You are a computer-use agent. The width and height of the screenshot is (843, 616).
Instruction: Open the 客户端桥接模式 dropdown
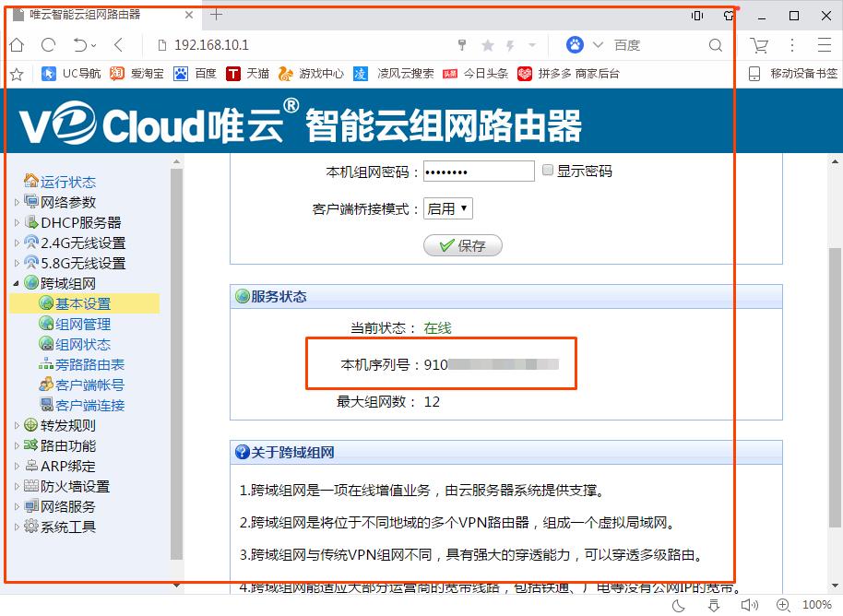tap(447, 208)
